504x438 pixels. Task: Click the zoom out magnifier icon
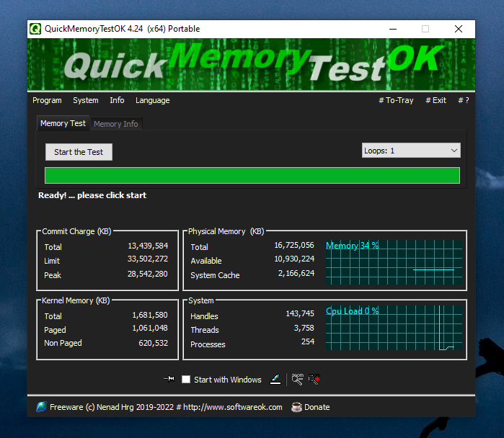point(297,379)
